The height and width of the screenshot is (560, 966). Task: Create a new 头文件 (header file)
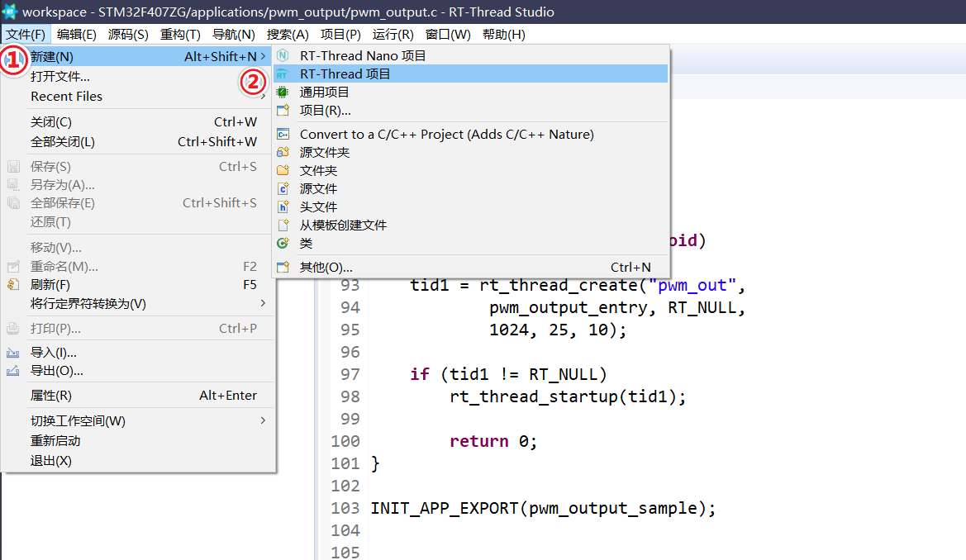(x=318, y=206)
